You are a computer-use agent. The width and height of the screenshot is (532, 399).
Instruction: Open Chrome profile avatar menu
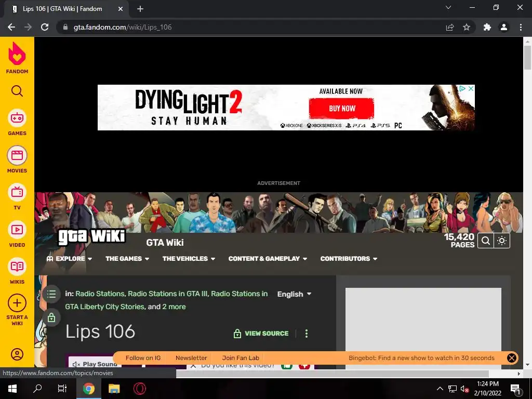(504, 27)
